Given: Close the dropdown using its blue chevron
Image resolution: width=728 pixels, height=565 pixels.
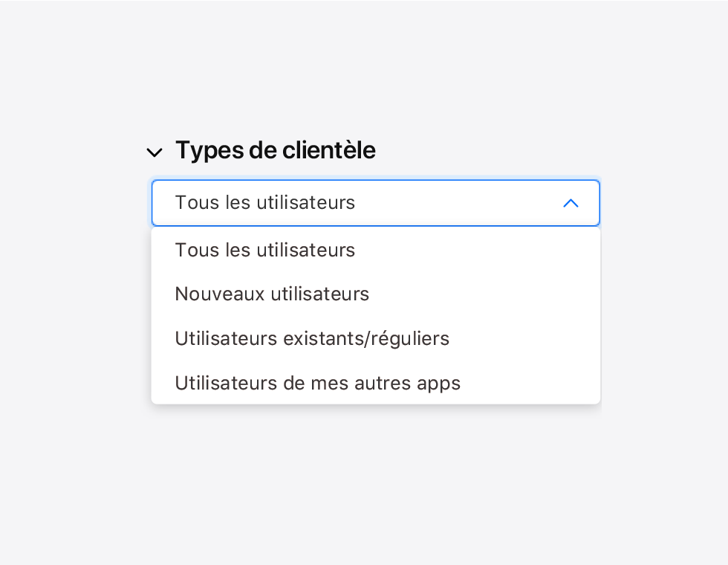Looking at the screenshot, I should point(571,203).
